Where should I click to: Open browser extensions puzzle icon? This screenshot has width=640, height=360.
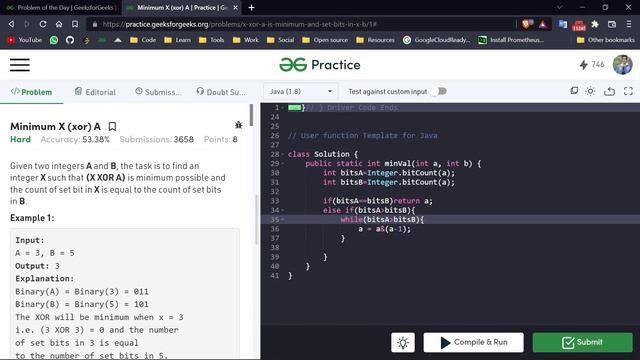pos(595,24)
